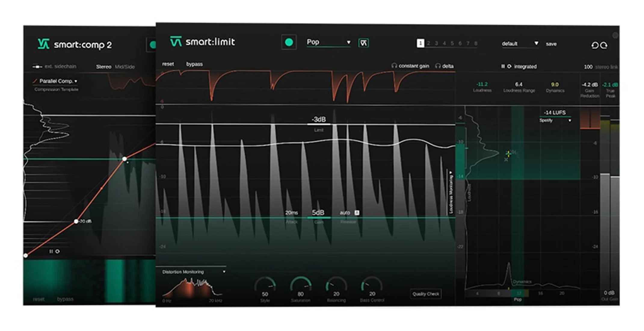Select state slot 3
The width and height of the screenshot is (644, 331).
click(436, 44)
